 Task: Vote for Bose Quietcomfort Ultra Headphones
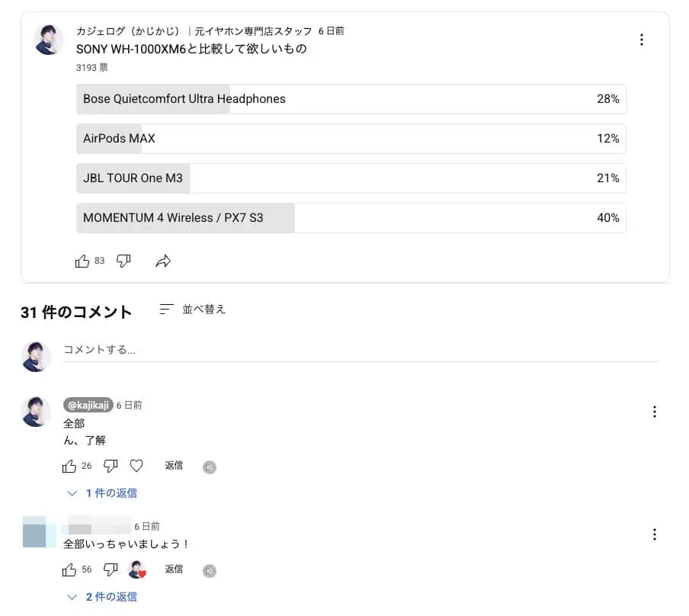pos(351,99)
